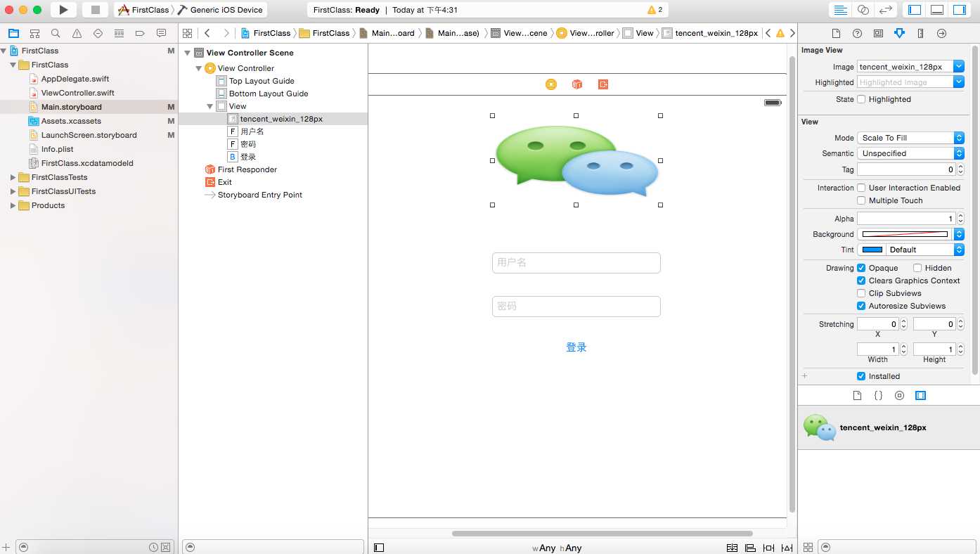980x554 pixels.
Task: Open the Semantic Unspecified dropdown
Action: 910,153
